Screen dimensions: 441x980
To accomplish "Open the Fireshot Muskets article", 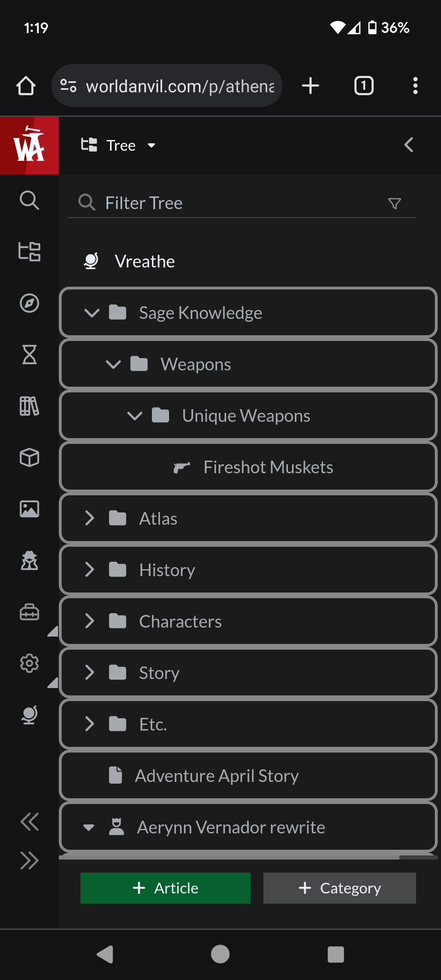I will point(268,467).
